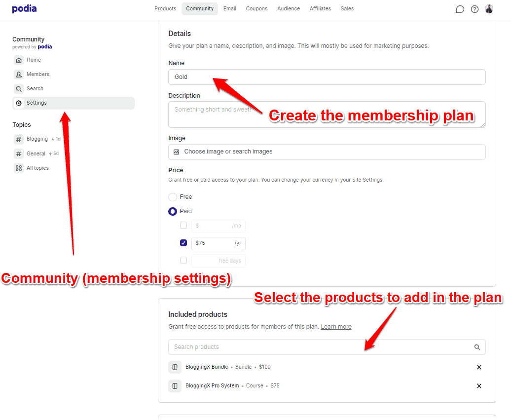Open the Blogging topic
Viewport: 511px width, 420px height.
click(x=36, y=139)
